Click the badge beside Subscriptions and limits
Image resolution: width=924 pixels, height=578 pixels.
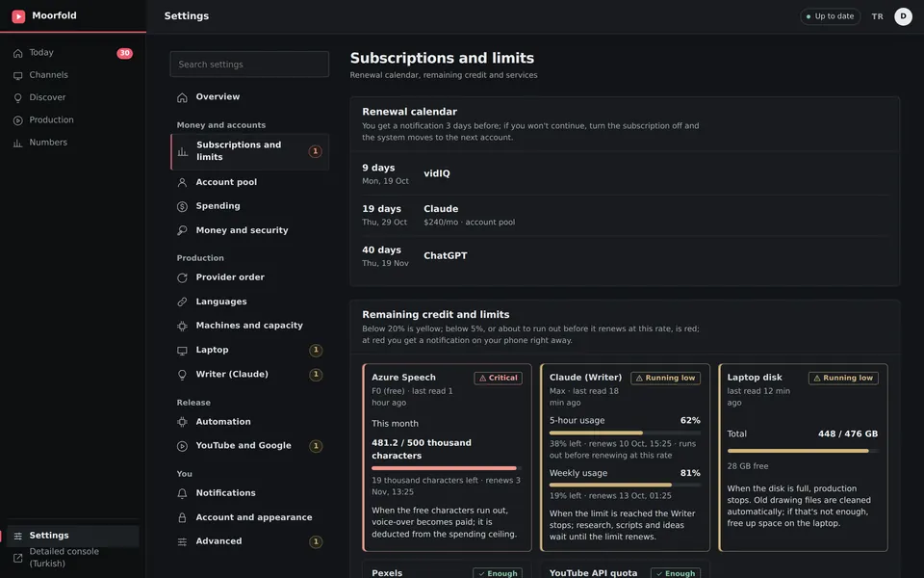(316, 151)
